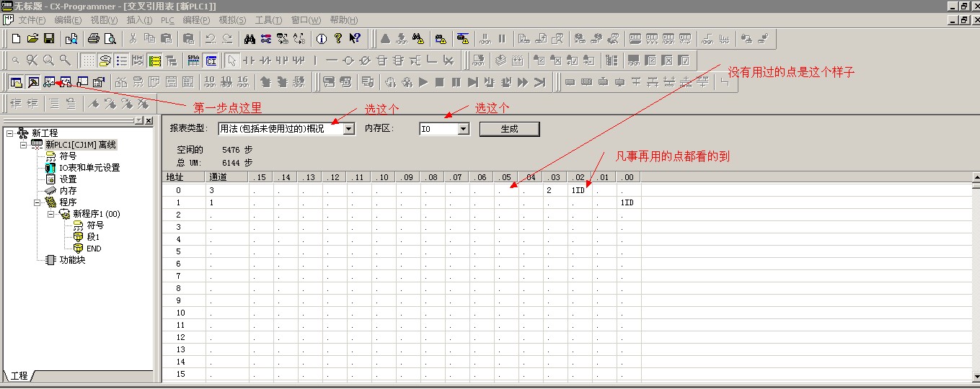Collapse the 新工程 root tree node
This screenshot has width=980, height=389.
pyautogui.click(x=9, y=133)
